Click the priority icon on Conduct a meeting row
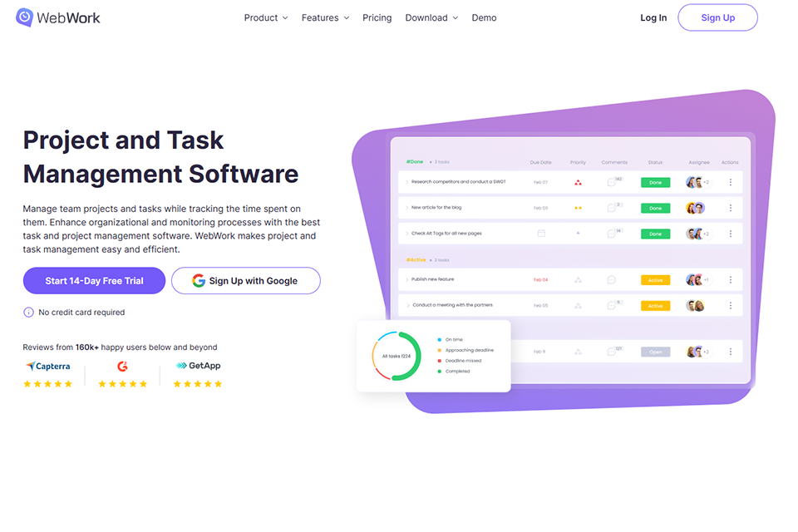The width and height of the screenshot is (798, 532). tap(579, 305)
